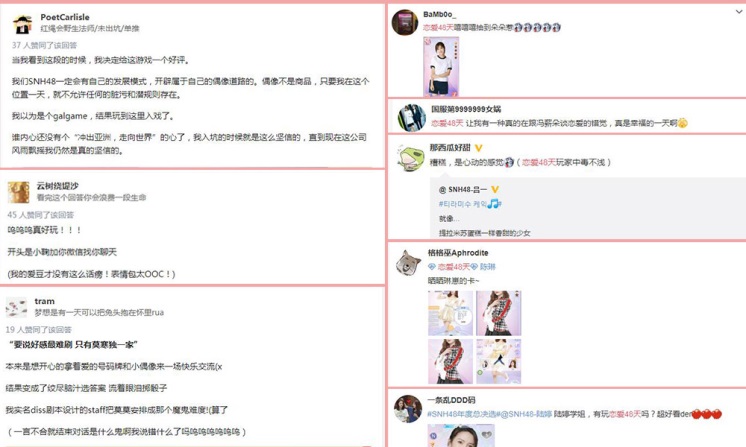Open first card image in 格格巫Aphrodite post
The image size is (746, 447).
(x=451, y=313)
